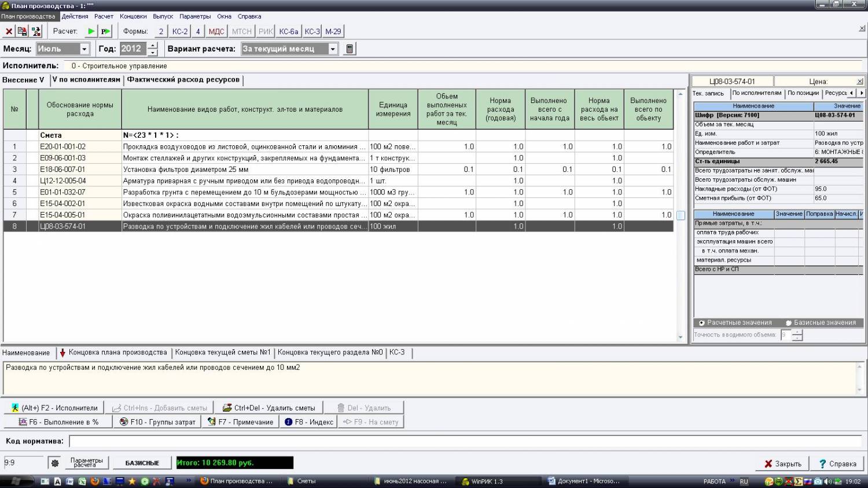This screenshot has width=868, height=488.
Task: Click the F10 - Группы затрат button
Action: pyautogui.click(x=157, y=422)
